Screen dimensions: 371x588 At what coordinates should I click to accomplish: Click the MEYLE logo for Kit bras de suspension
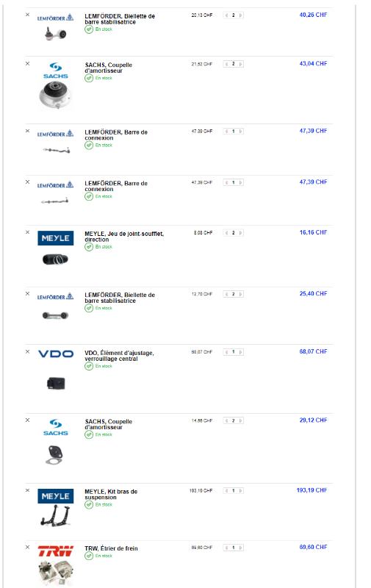point(56,496)
